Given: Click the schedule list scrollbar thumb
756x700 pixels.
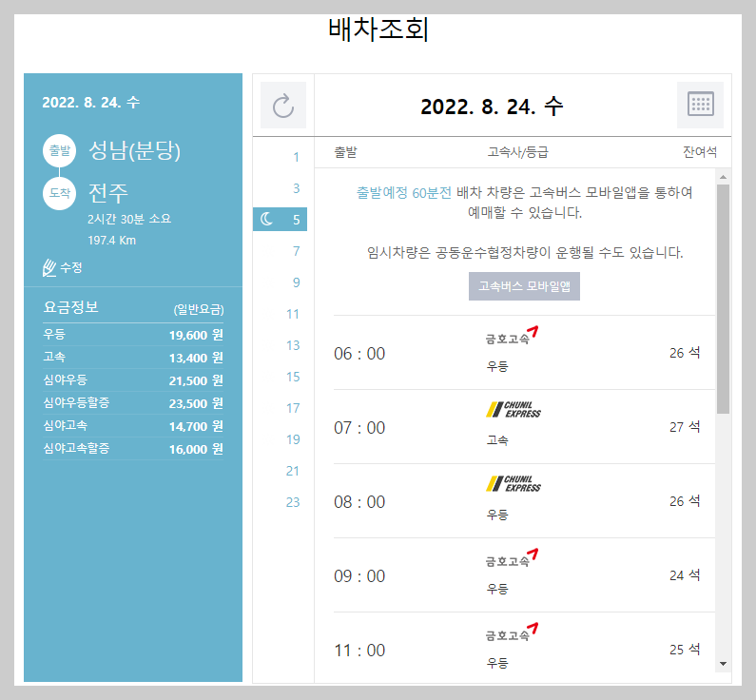Looking at the screenshot, I should [723, 299].
